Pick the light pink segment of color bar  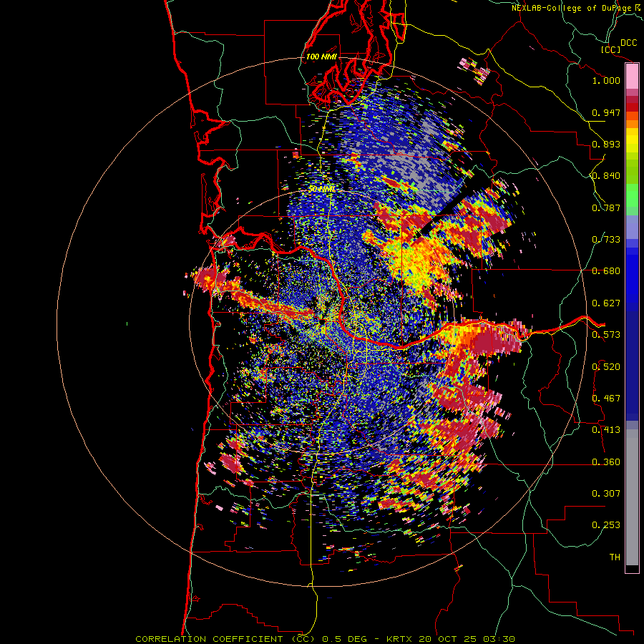click(x=632, y=77)
